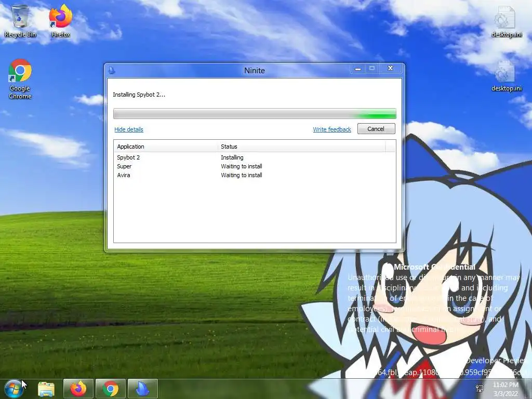
Task: Launch Firefox from the desktop shortcut
Action: pos(61,20)
